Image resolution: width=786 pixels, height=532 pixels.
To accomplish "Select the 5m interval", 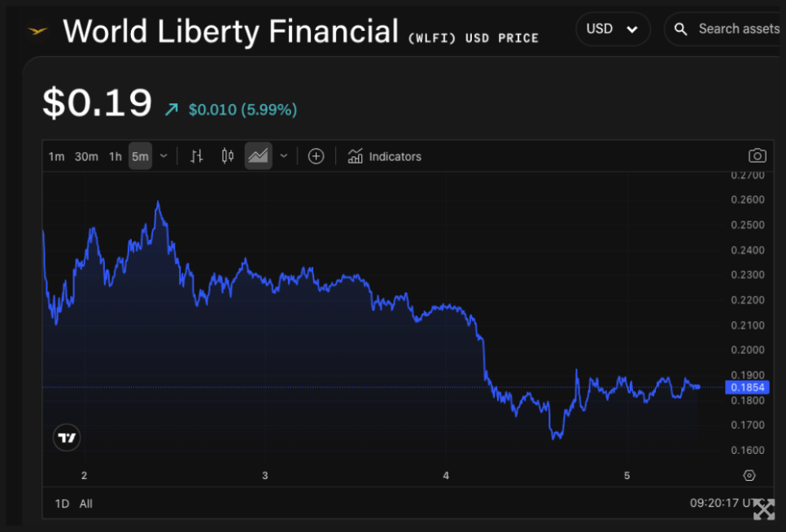I will point(140,156).
